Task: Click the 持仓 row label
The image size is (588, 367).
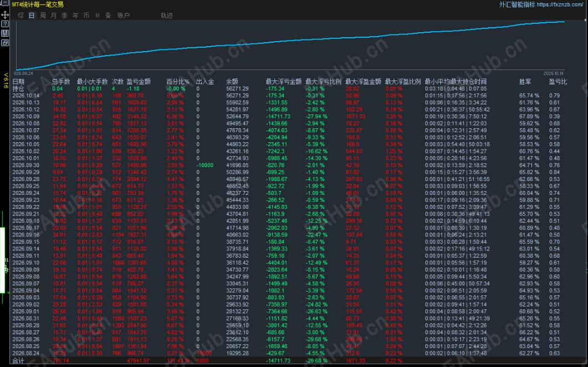Action: [x=18, y=89]
